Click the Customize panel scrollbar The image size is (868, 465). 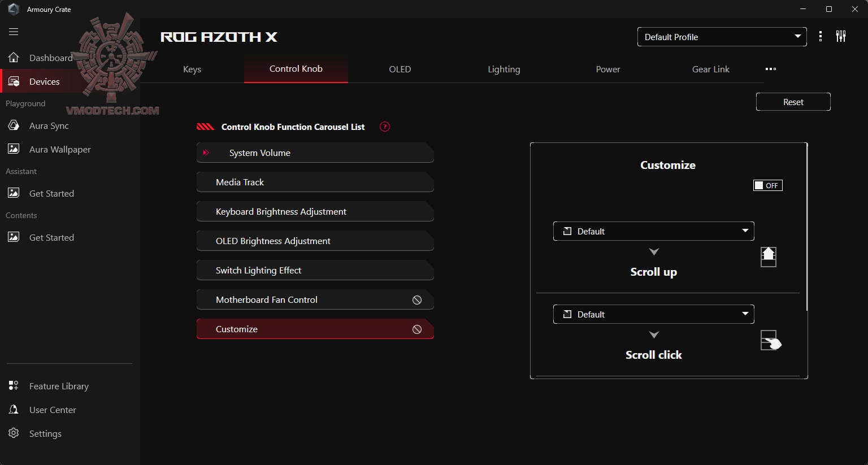tap(807, 227)
